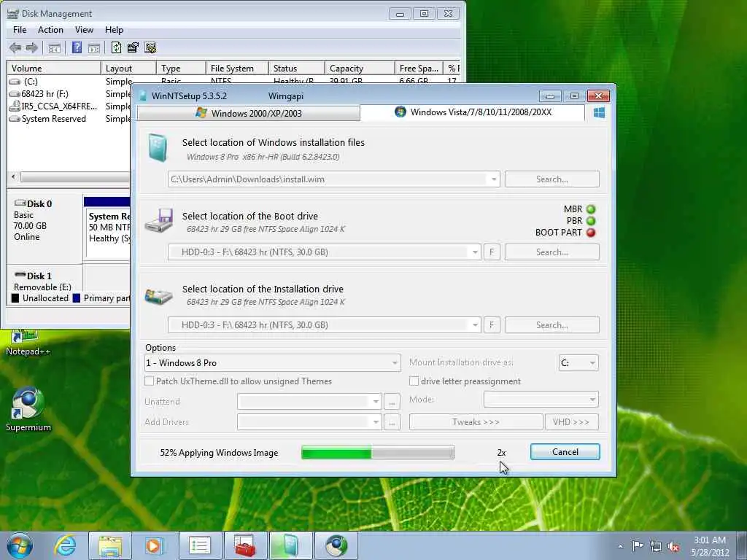Select the Windows Vista/7/8/10/11/2008/20XX tab

pos(473,112)
